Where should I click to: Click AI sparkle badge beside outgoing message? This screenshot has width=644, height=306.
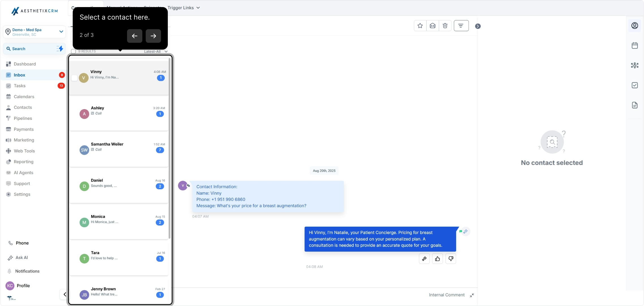pos(465,231)
